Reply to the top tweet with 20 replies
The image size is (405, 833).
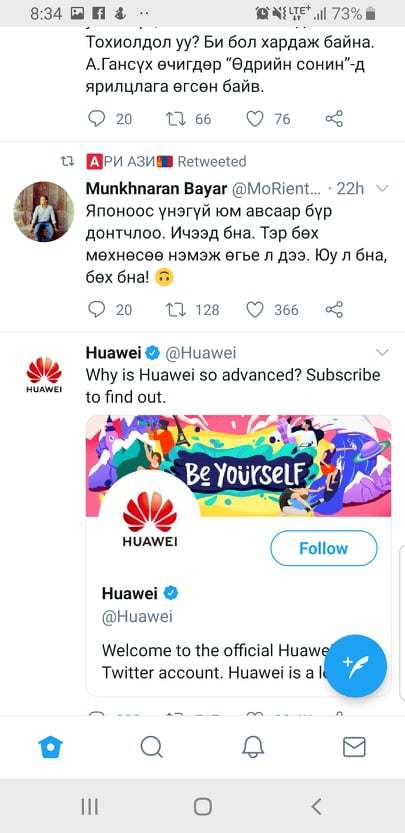[x=96, y=118]
